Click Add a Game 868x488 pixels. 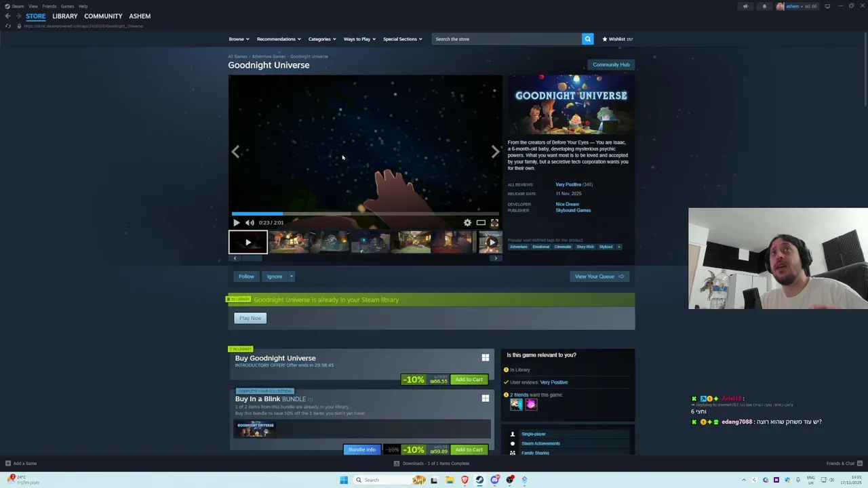click(x=21, y=464)
